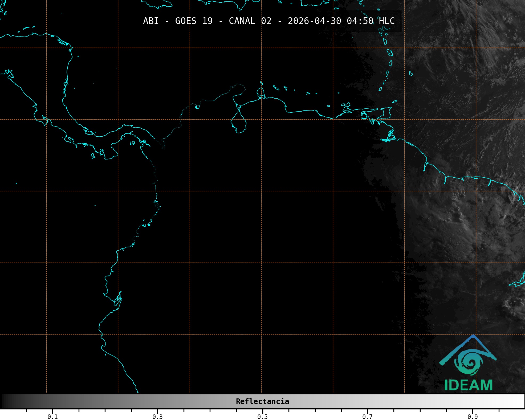Click the Isla Margarita outline north of Venezuela
Viewport: 525px width, 420px height.
[x=346, y=105]
